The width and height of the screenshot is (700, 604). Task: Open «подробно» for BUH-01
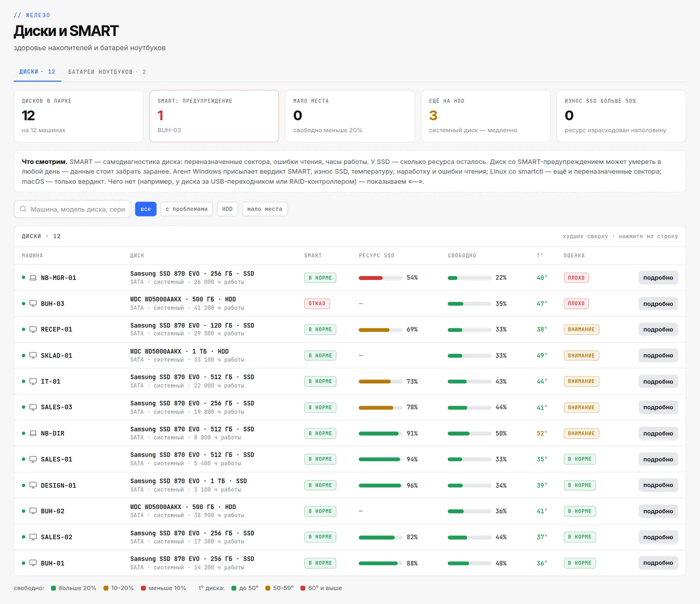point(658,563)
